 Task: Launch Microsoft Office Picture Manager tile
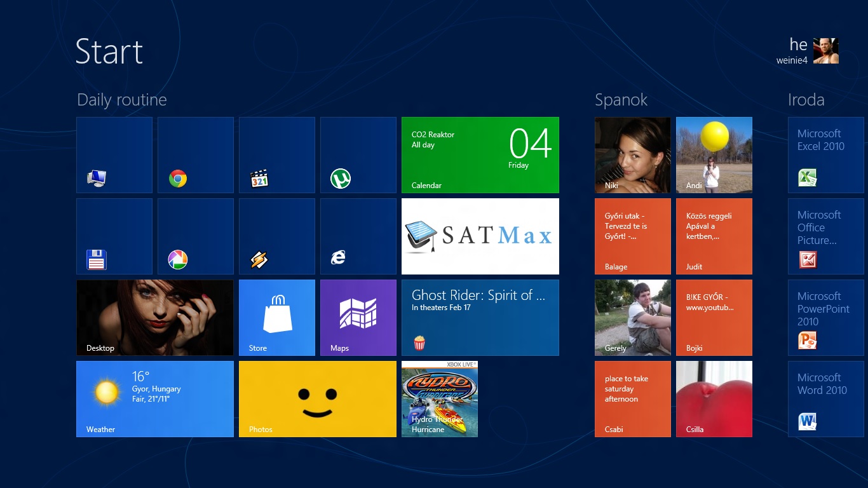pyautogui.click(x=826, y=236)
